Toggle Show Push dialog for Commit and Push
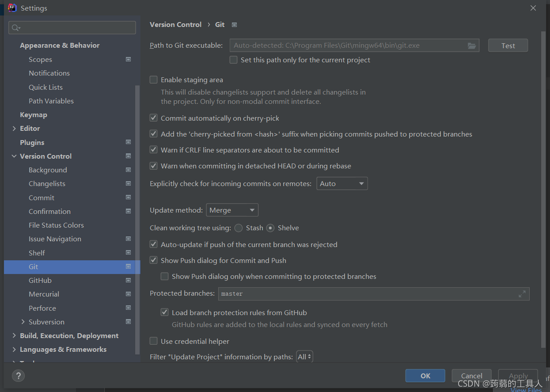The width and height of the screenshot is (550, 392). coord(154,260)
